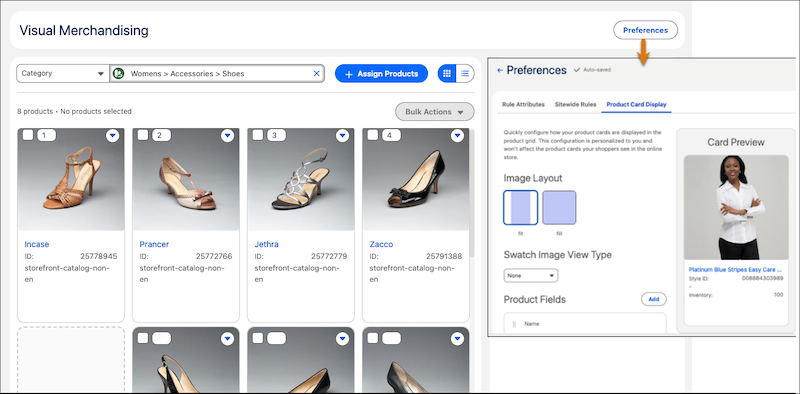
Task: Open the Incase card action menu arrow
Action: point(113,135)
